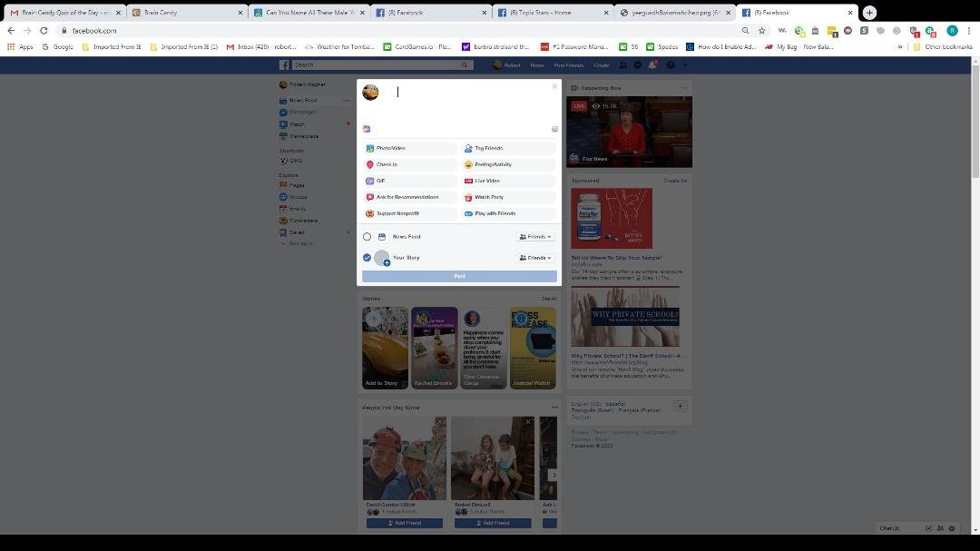Click Find Friends in Facebook header
The width and height of the screenshot is (980, 551).
coord(569,65)
